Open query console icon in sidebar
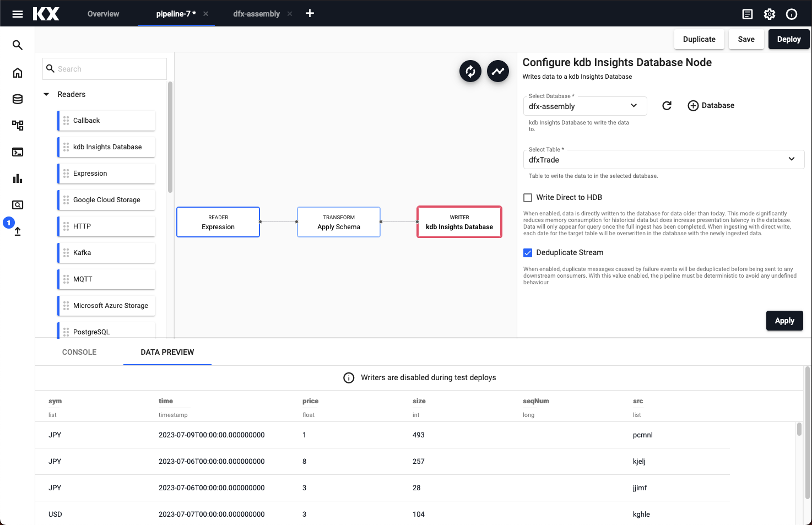 (x=18, y=152)
